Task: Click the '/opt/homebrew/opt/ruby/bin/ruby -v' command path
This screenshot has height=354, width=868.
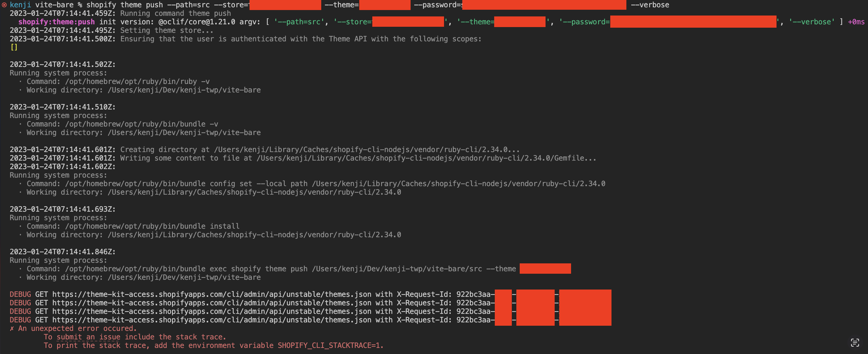Action: point(137,82)
